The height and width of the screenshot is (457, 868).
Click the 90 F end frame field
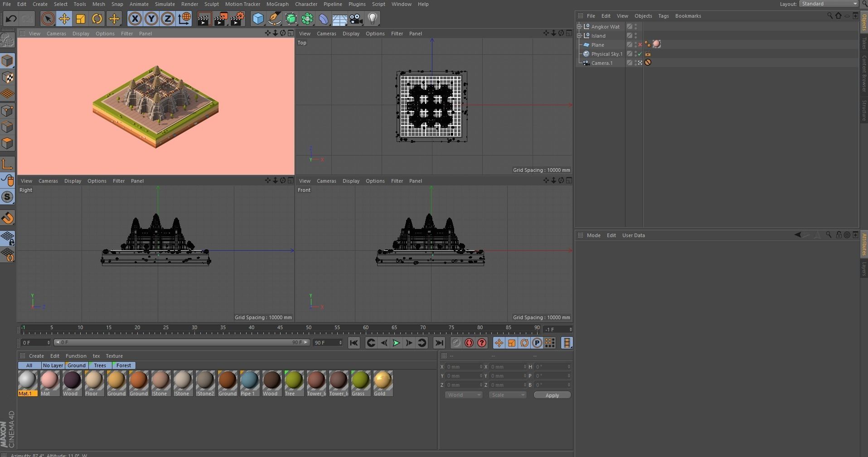[x=327, y=343]
